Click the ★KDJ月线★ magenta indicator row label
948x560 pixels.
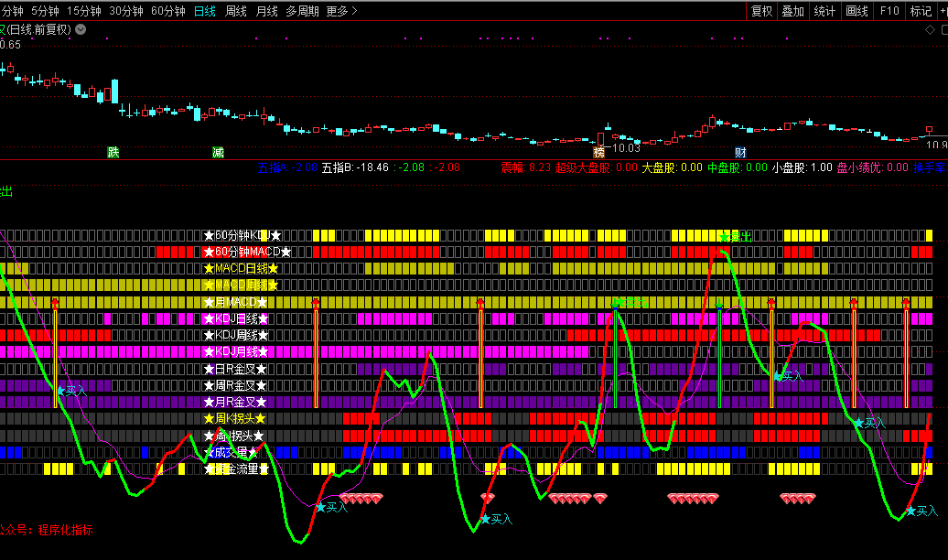(235, 352)
